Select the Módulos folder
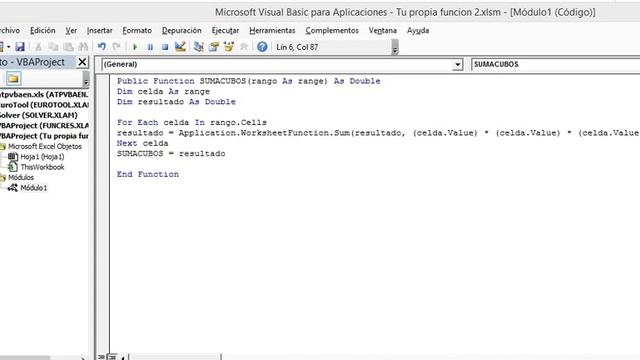This screenshot has width=640, height=360. coord(21,178)
